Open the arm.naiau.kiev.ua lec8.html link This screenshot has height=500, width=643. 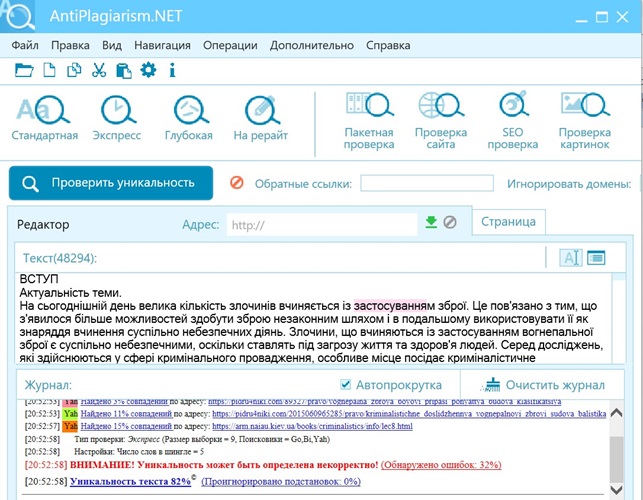tap(312, 426)
